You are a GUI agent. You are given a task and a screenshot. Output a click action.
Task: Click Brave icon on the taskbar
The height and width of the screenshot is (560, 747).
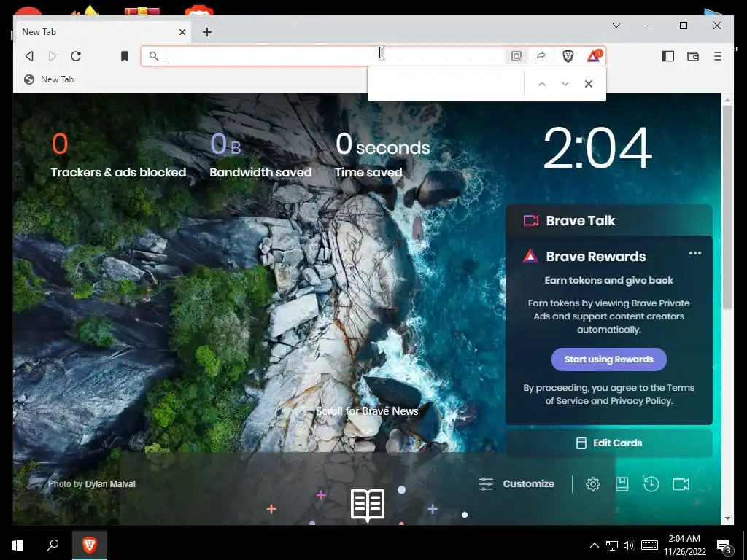90,545
